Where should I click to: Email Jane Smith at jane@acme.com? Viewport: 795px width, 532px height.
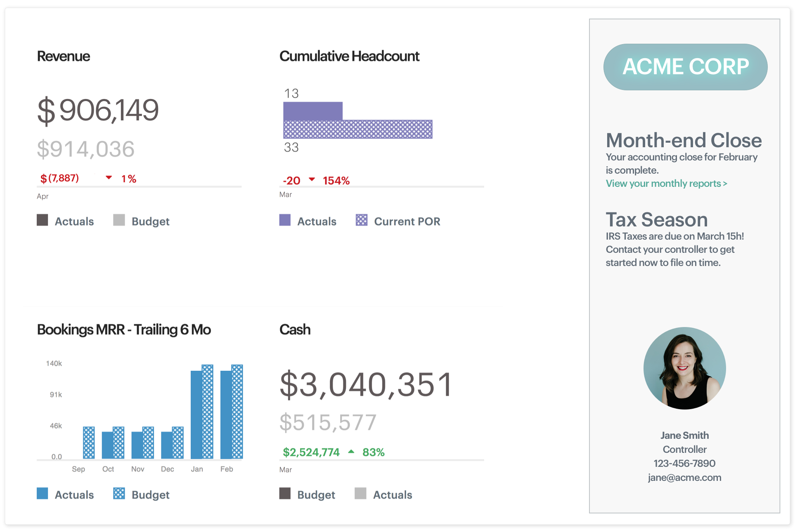(x=684, y=478)
